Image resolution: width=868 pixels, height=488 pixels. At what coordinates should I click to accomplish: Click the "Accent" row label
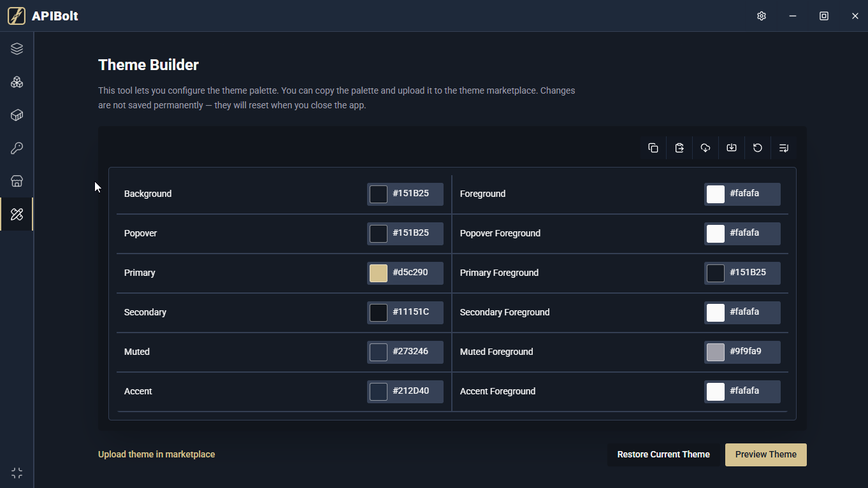pos(138,391)
